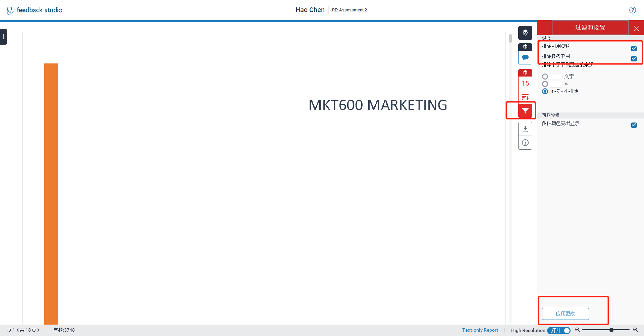644x336 pixels.
Task: Click the feedback studio logo
Action: [x=35, y=10]
